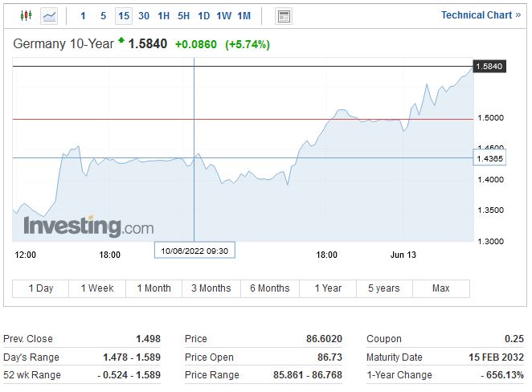
Task: Show the 1 Day range
Action: click(41, 288)
